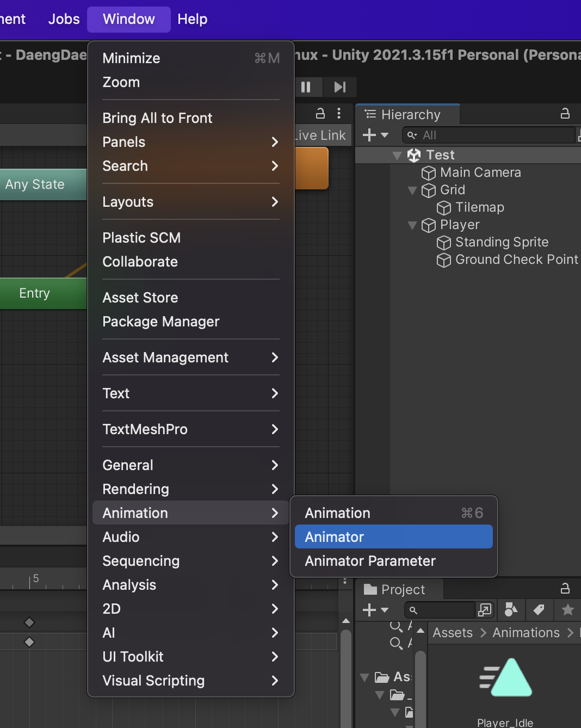Viewport: 581px width, 728px height.
Task: Click the Project search field
Action: pyautogui.click(x=441, y=610)
